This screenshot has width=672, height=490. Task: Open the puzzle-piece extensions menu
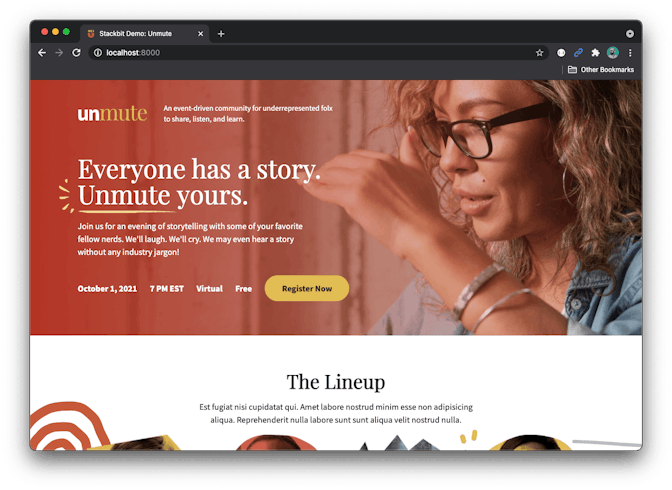595,53
